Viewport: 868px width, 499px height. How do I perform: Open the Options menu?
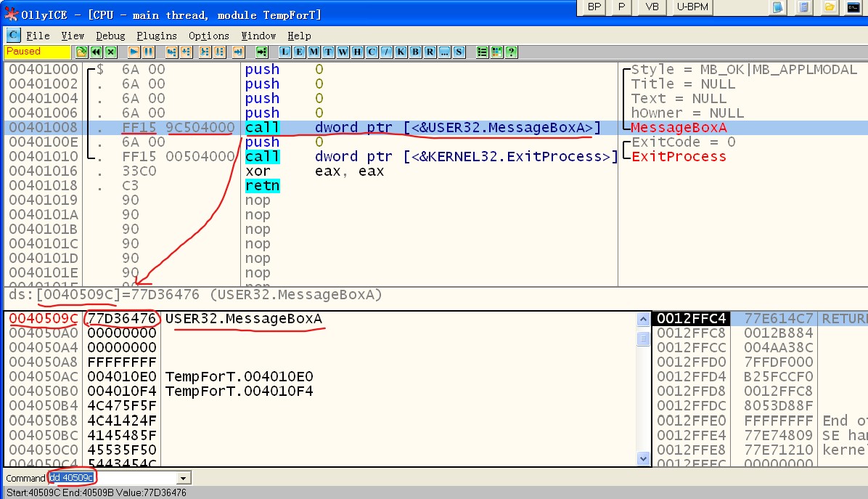point(209,36)
